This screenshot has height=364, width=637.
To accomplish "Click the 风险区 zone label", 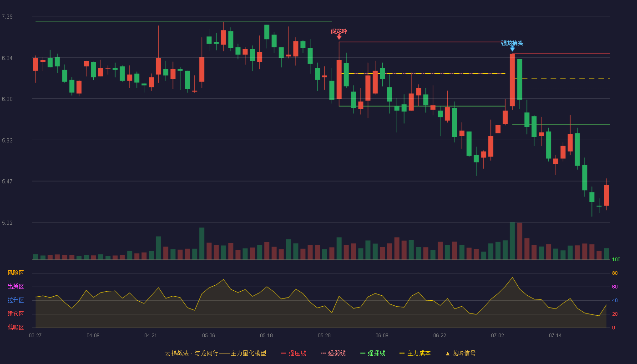I will tap(15, 273).
